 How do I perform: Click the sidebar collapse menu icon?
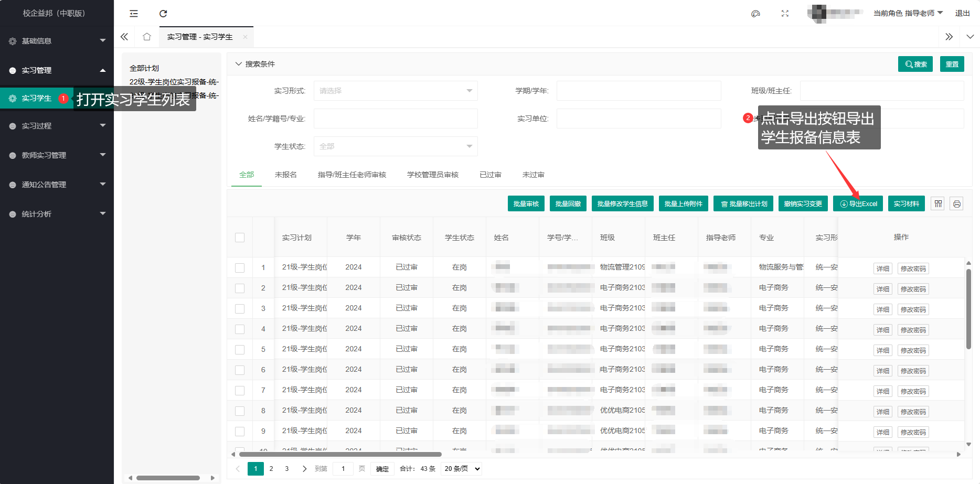point(134,14)
